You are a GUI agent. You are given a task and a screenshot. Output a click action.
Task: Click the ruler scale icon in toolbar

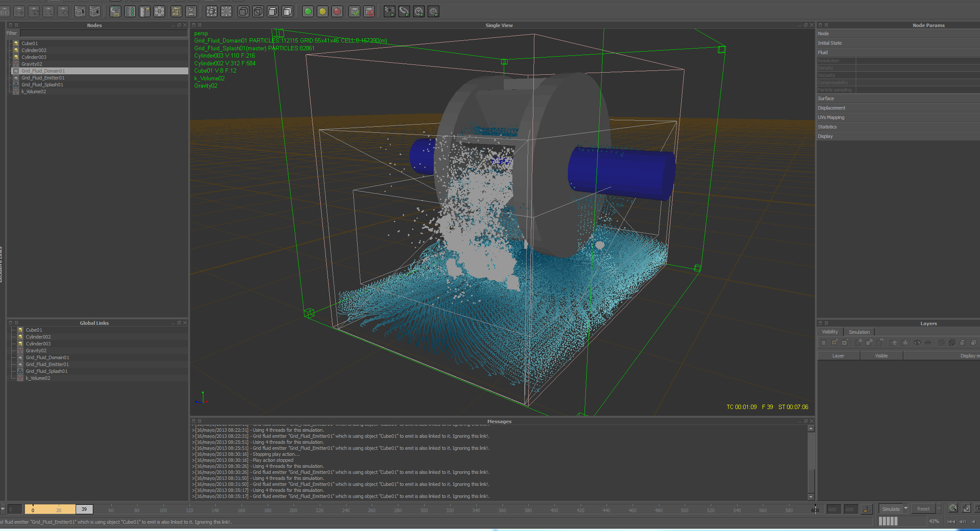point(145,12)
